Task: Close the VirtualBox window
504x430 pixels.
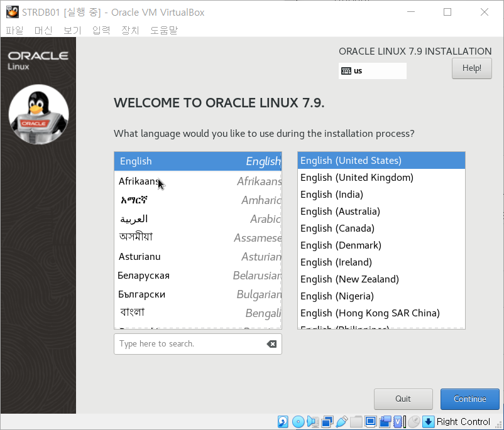Action: tap(485, 12)
